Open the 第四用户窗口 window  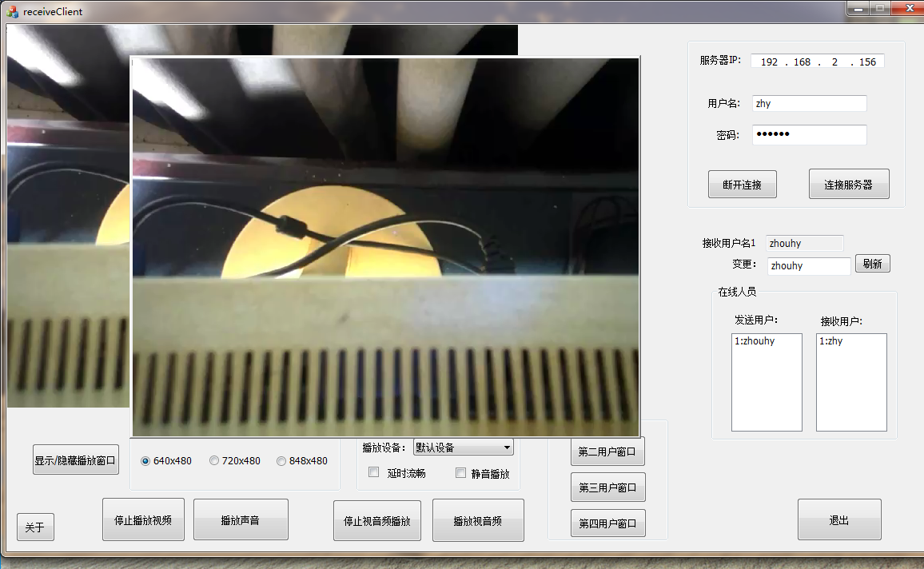point(607,523)
